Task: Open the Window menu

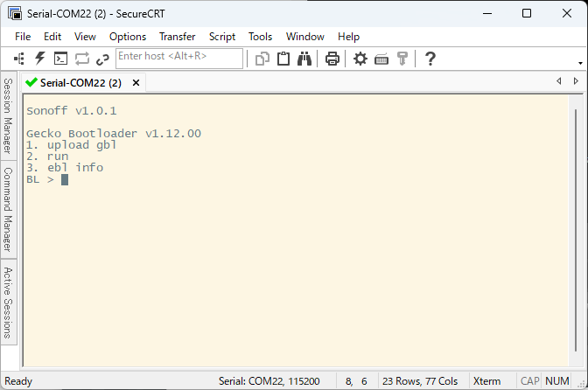Action: 304,37
